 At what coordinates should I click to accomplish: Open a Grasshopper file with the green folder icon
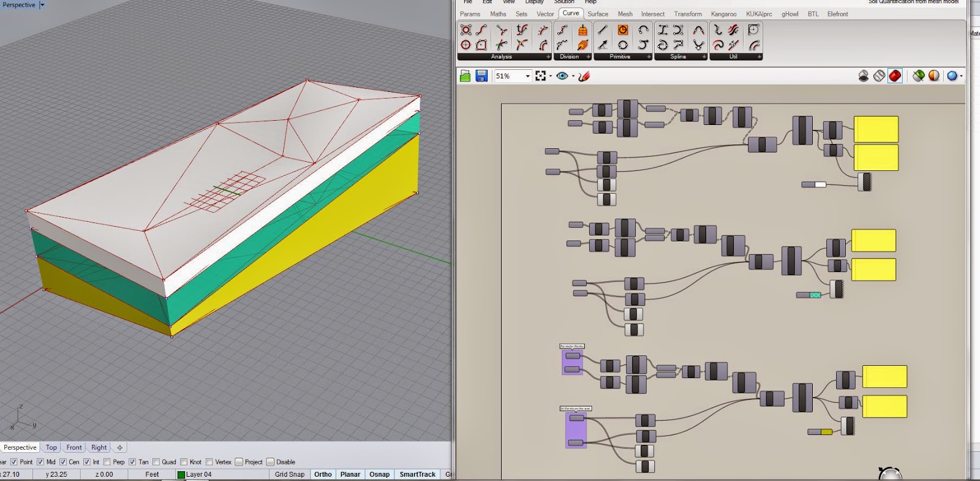tap(466, 76)
